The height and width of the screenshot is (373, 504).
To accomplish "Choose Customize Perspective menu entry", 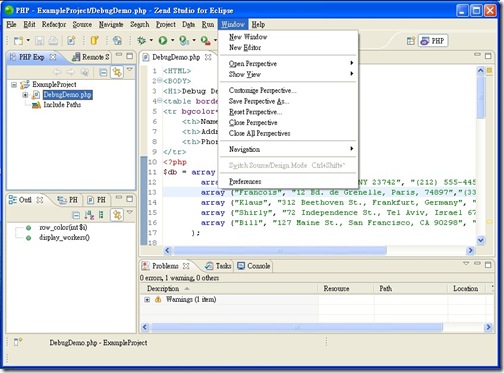I will (x=263, y=90).
